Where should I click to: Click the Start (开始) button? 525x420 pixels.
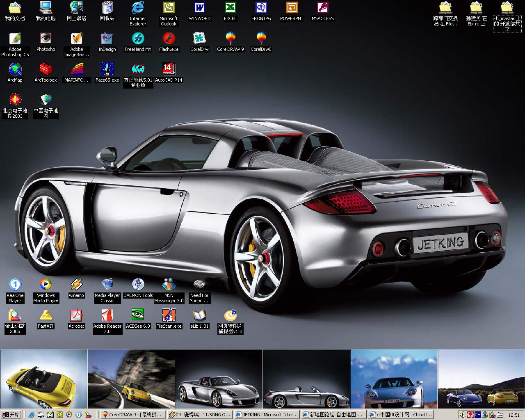coord(11,415)
